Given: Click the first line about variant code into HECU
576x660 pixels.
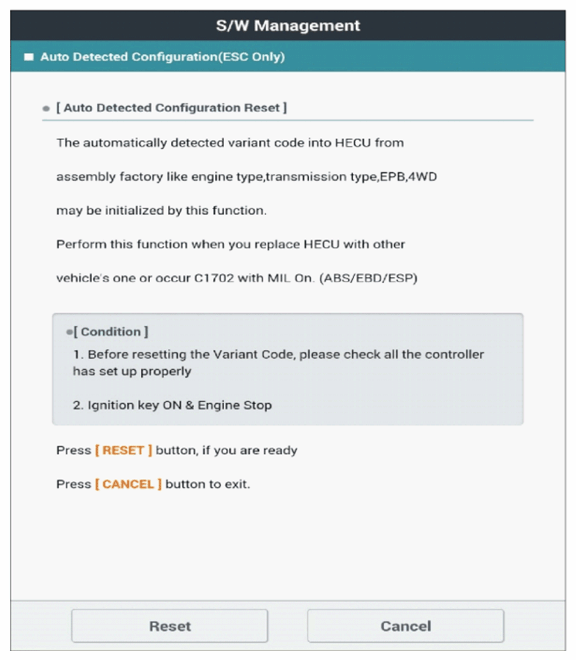Looking at the screenshot, I should point(230,143).
